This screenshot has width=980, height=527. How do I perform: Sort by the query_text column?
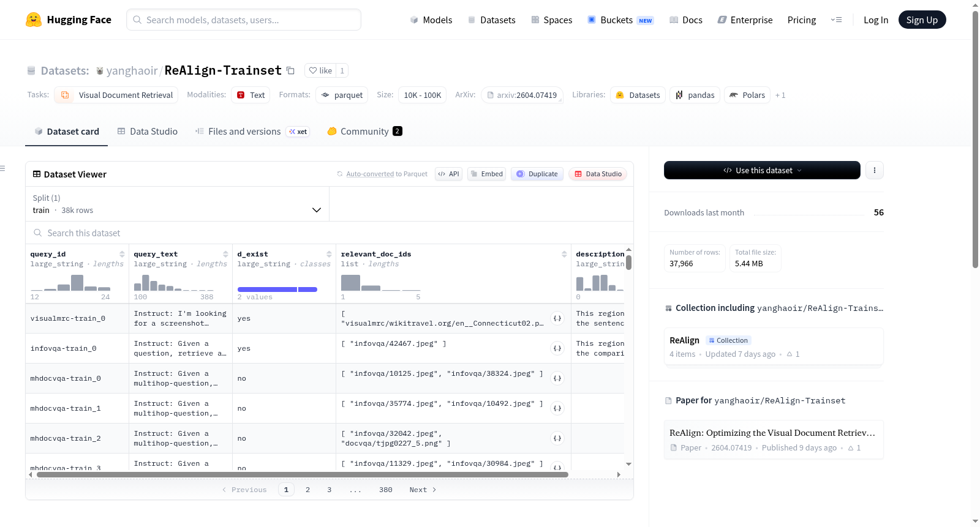[225, 254]
